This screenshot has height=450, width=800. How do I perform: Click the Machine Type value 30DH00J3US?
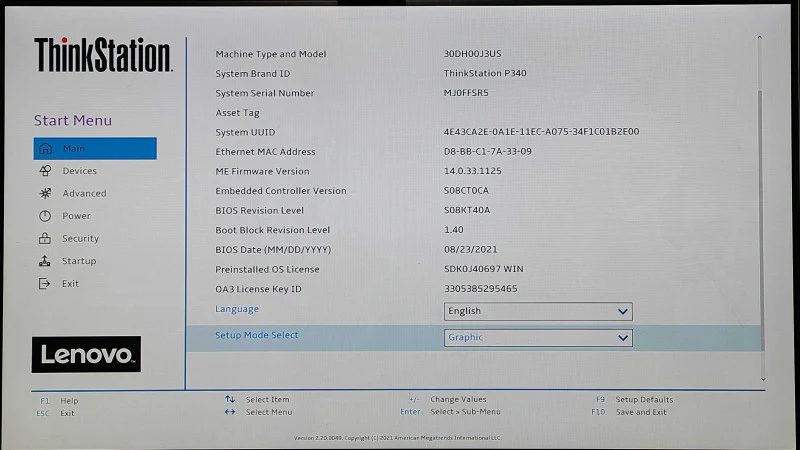[x=472, y=54]
